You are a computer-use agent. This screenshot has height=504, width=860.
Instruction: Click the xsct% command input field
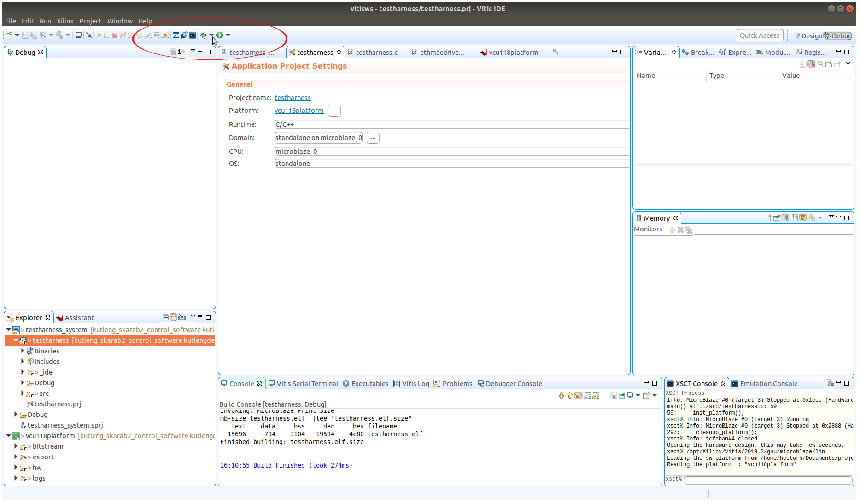[x=768, y=480]
